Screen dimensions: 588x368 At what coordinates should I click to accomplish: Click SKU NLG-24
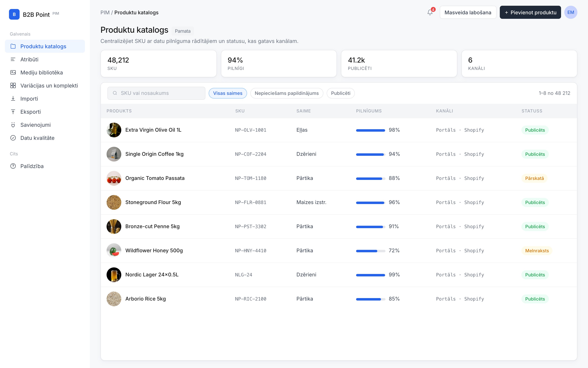[x=243, y=275]
